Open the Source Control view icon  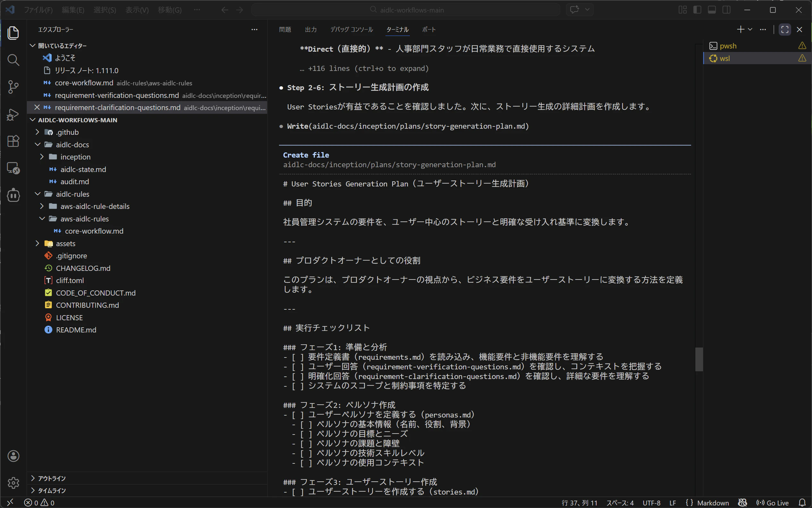point(13,87)
